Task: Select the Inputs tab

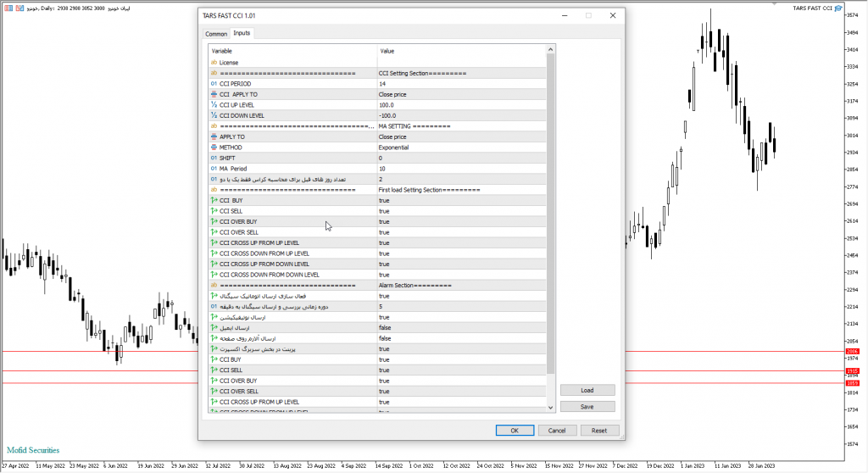Action: tap(242, 33)
